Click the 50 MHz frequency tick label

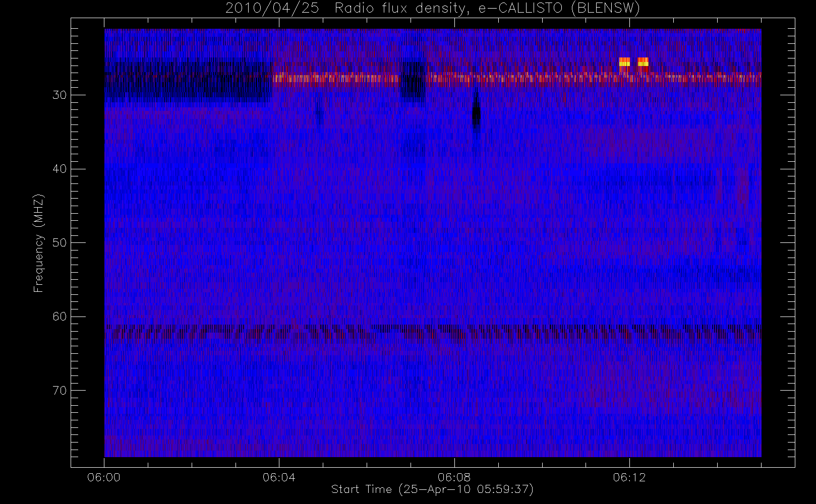tap(60, 243)
